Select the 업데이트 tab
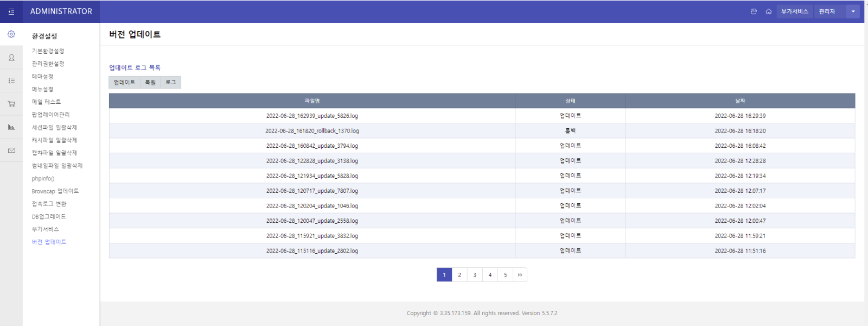The width and height of the screenshot is (868, 326). pos(124,82)
